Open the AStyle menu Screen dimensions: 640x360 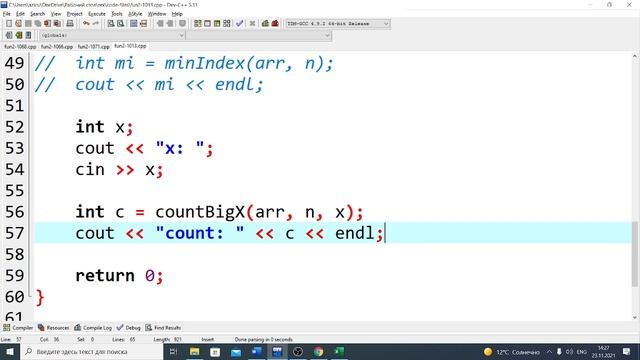pyautogui.click(x=135, y=14)
